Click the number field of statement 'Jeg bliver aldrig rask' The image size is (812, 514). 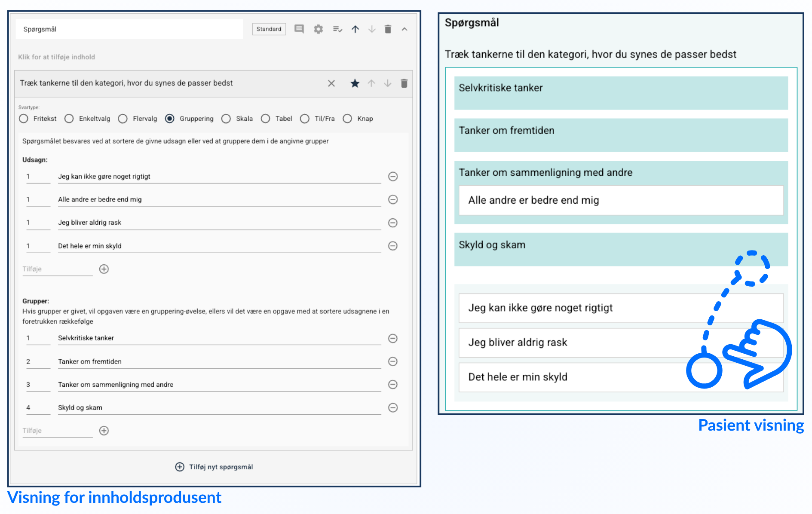click(x=38, y=223)
